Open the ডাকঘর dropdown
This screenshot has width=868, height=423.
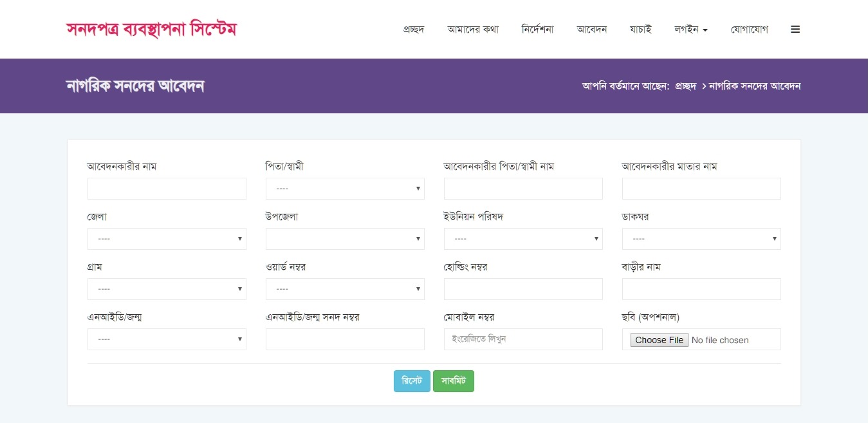(701, 239)
